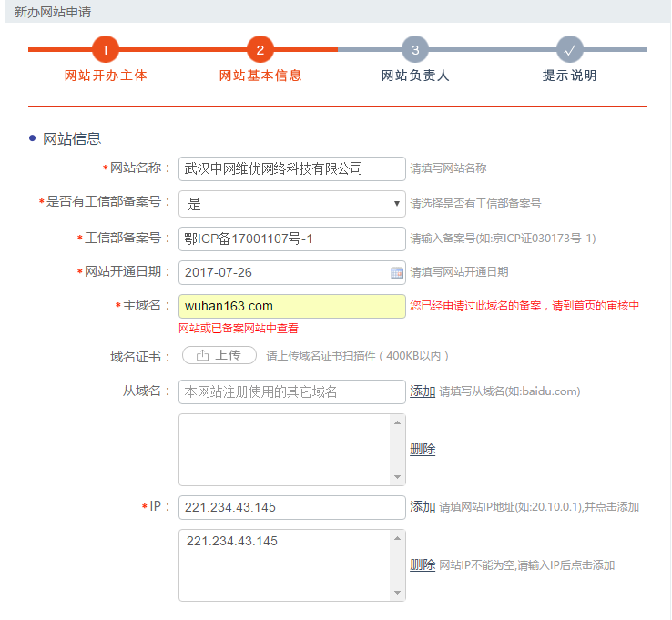This screenshot has width=672, height=620.
Task: Expand the 是否有工信部备案号 dropdown
Action: tap(396, 204)
